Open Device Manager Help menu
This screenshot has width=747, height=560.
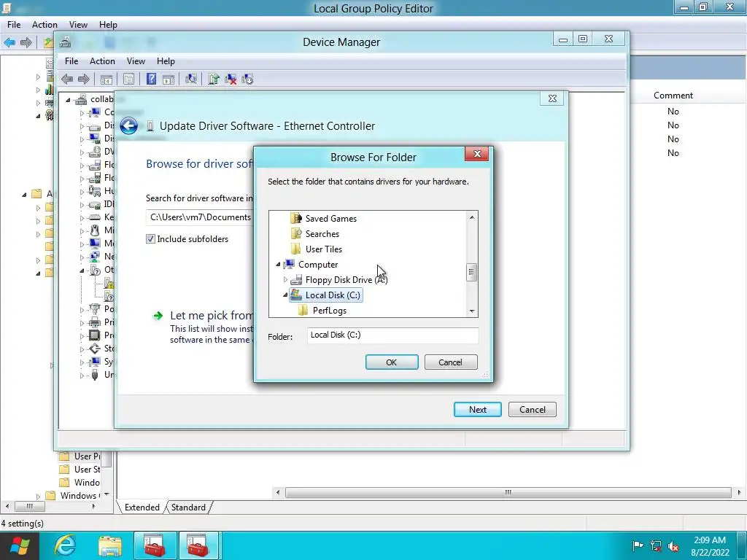coord(166,61)
